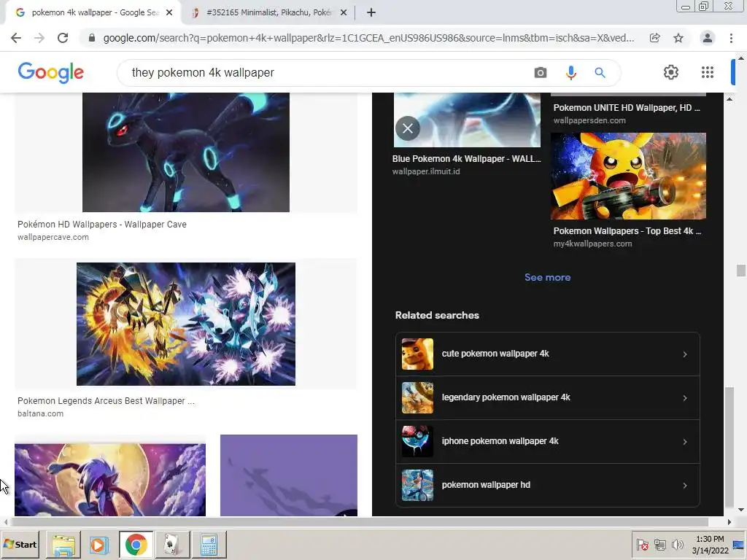Click the preview panel vertical scrollbar thumb
This screenshot has height=560, width=747.
tap(729, 448)
